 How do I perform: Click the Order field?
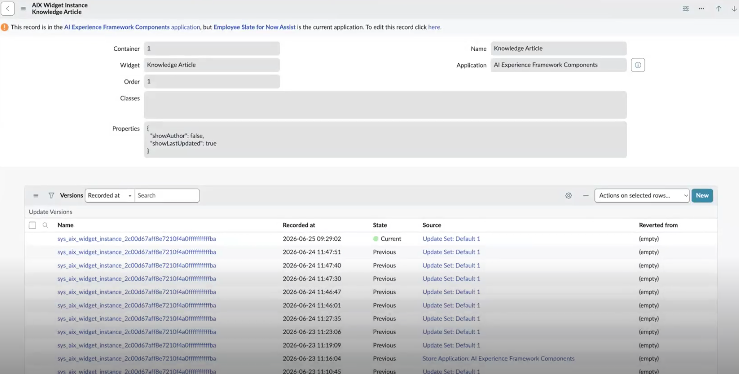[x=212, y=81]
